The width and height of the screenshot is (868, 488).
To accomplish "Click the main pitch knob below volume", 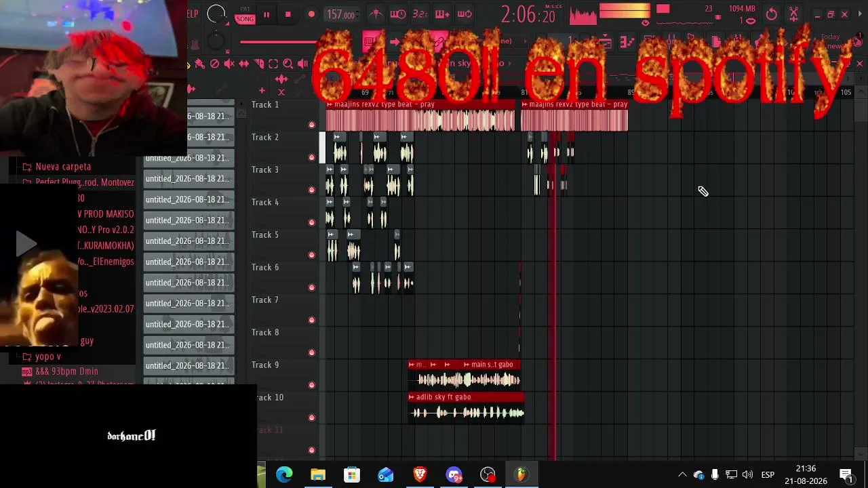I will point(216,41).
